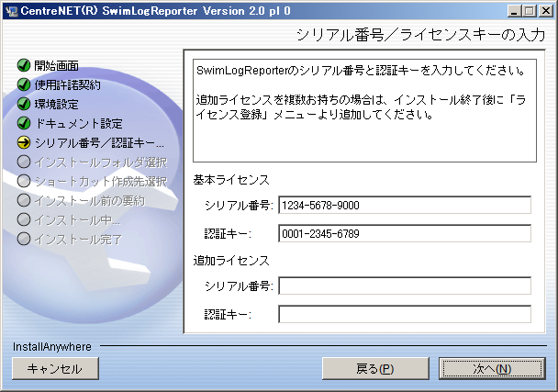This screenshot has height=392, width=558.
Task: Minimize the installer window
Action: (514, 11)
